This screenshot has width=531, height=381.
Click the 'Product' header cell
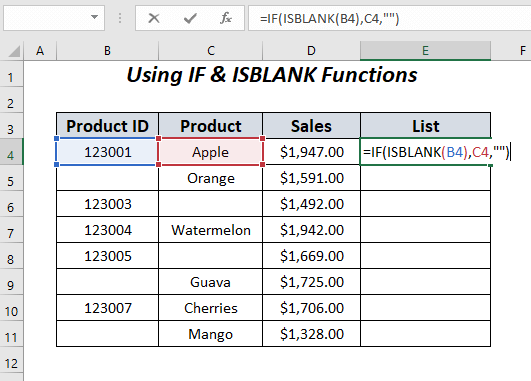click(211, 126)
